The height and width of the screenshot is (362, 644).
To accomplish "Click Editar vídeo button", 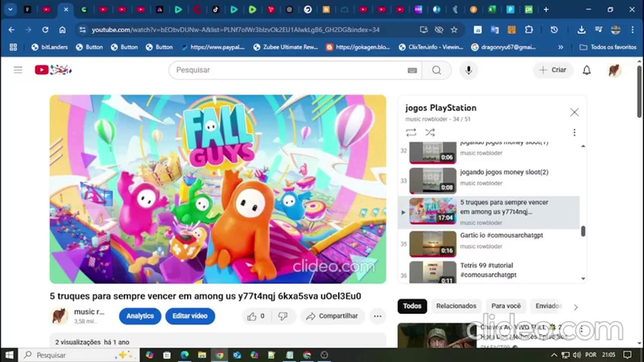I will click(190, 316).
